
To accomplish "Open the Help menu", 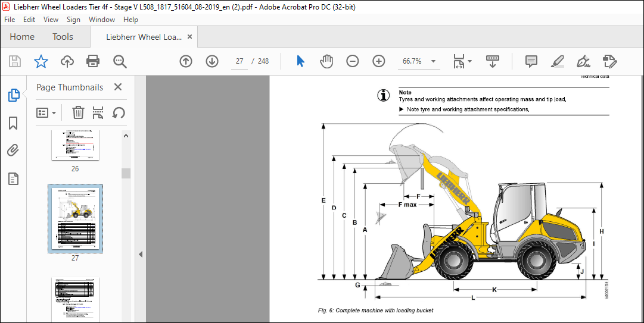I will 130,19.
